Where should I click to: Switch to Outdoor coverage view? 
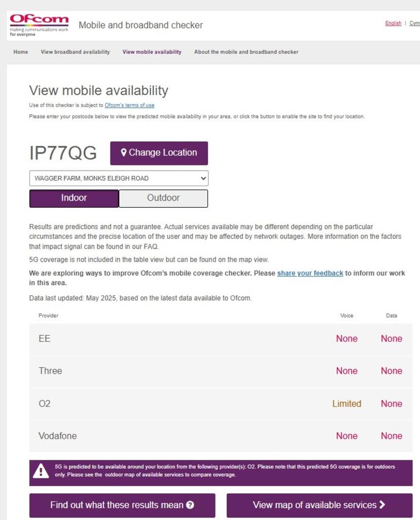pos(163,198)
